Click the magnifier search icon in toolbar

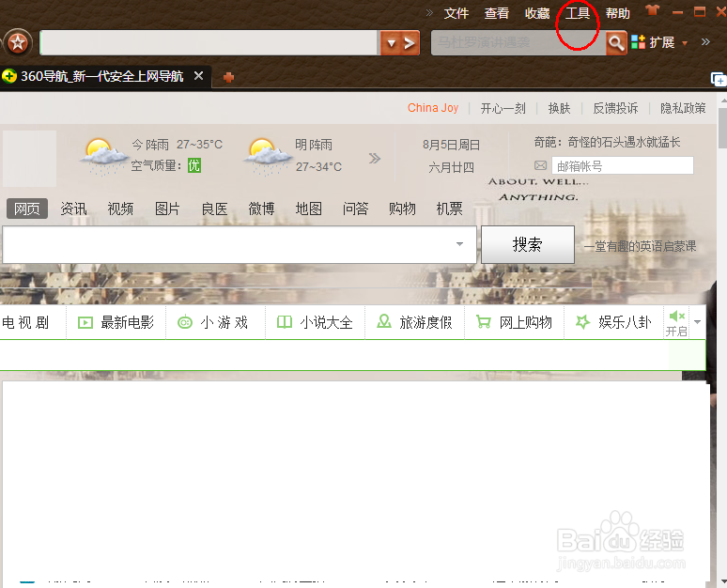coord(616,43)
